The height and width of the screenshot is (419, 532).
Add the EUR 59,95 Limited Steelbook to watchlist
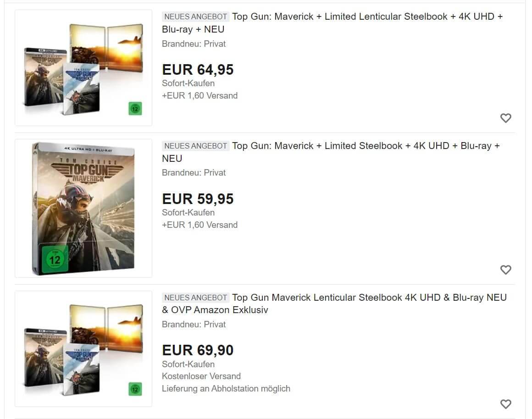[505, 270]
